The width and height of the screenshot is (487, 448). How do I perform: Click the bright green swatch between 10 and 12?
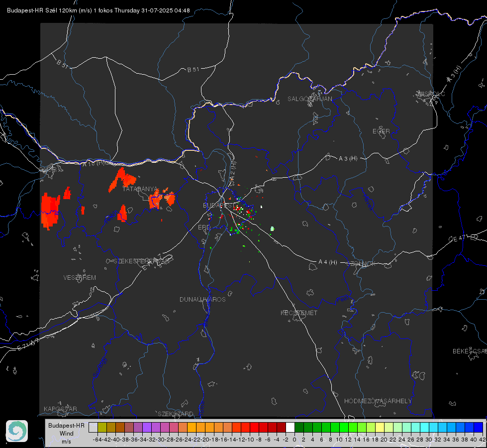click(x=344, y=427)
